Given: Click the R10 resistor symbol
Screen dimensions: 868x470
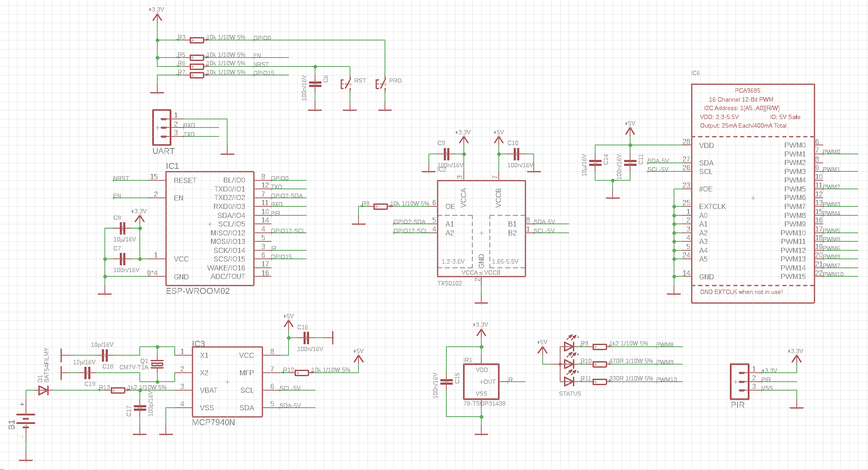Looking at the screenshot, I should coord(599,364).
